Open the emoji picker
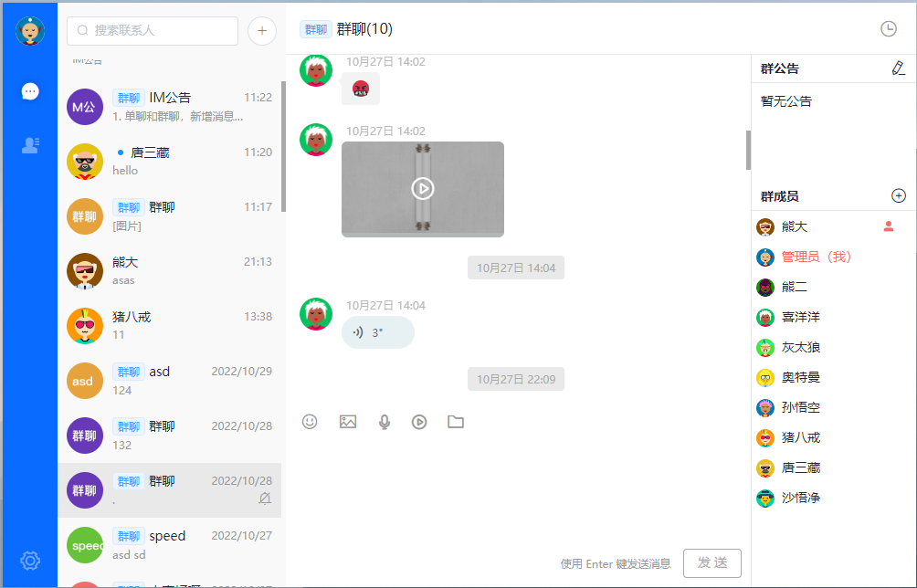 311,422
